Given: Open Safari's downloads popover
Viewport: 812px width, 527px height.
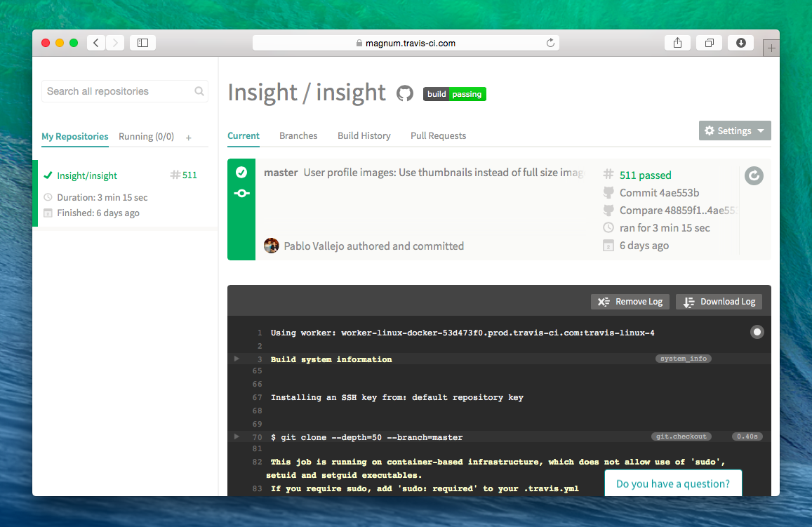Looking at the screenshot, I should point(741,43).
